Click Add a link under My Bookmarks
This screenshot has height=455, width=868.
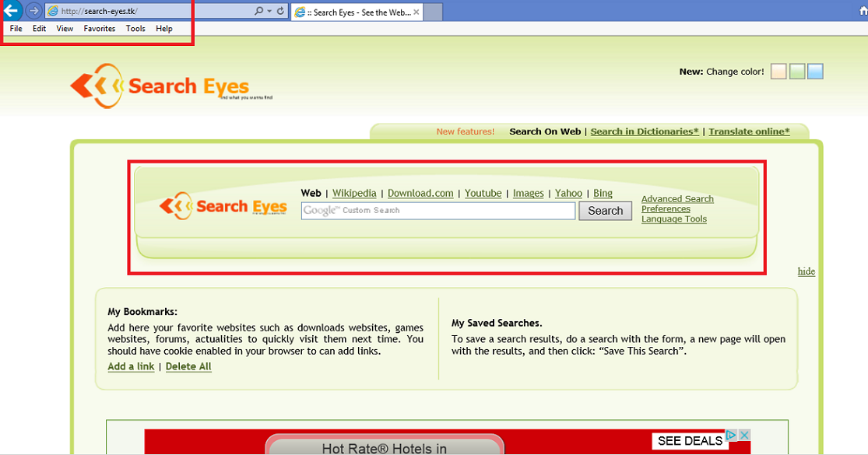point(131,366)
